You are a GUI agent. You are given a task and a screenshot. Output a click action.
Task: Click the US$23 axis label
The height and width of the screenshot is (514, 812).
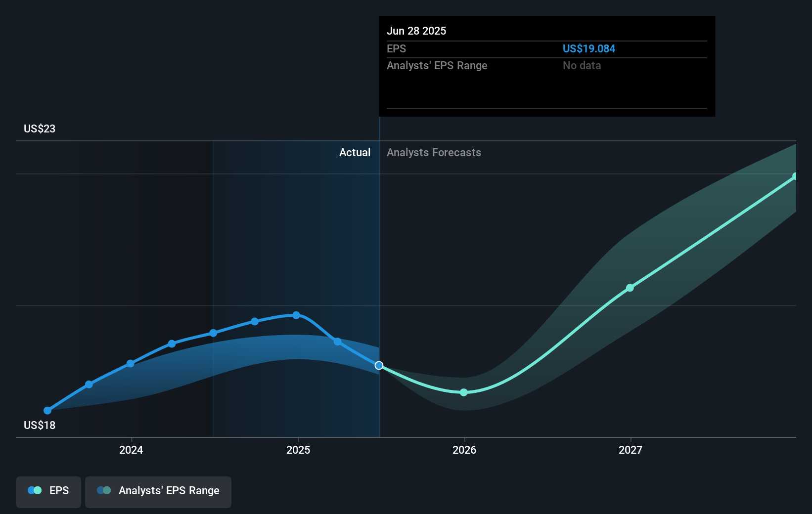40,129
